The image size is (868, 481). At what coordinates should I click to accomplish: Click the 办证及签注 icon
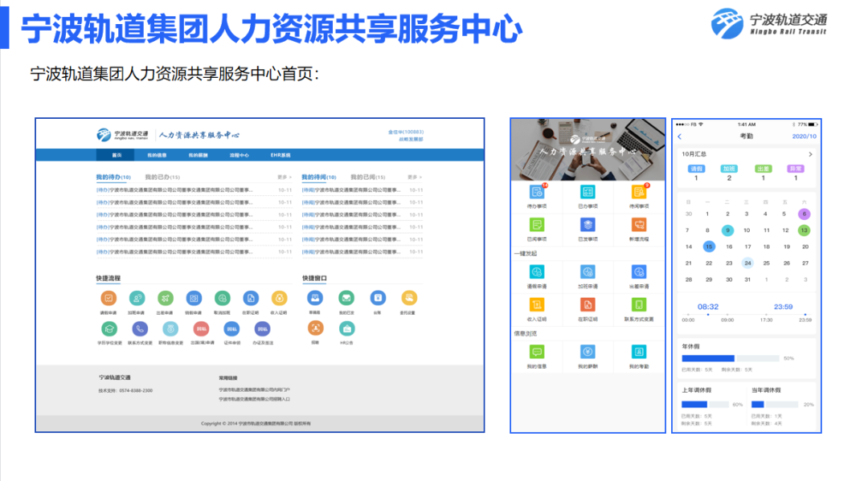(262, 329)
